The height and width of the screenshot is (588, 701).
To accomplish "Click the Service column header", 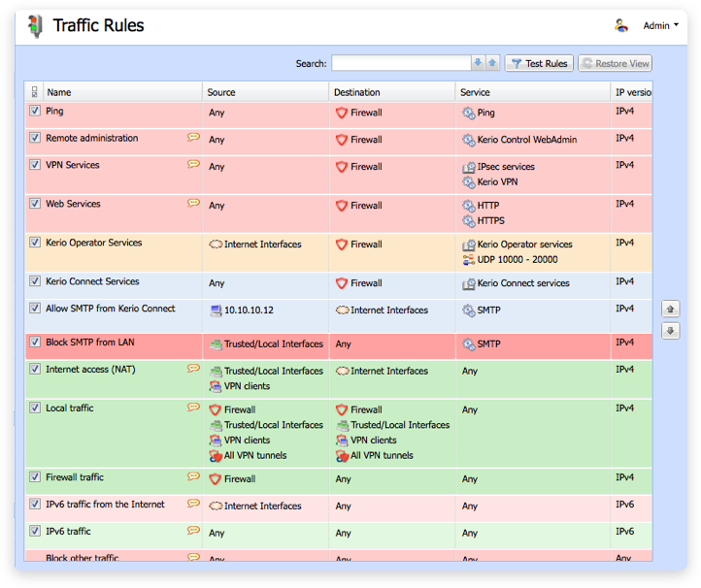I will point(532,92).
